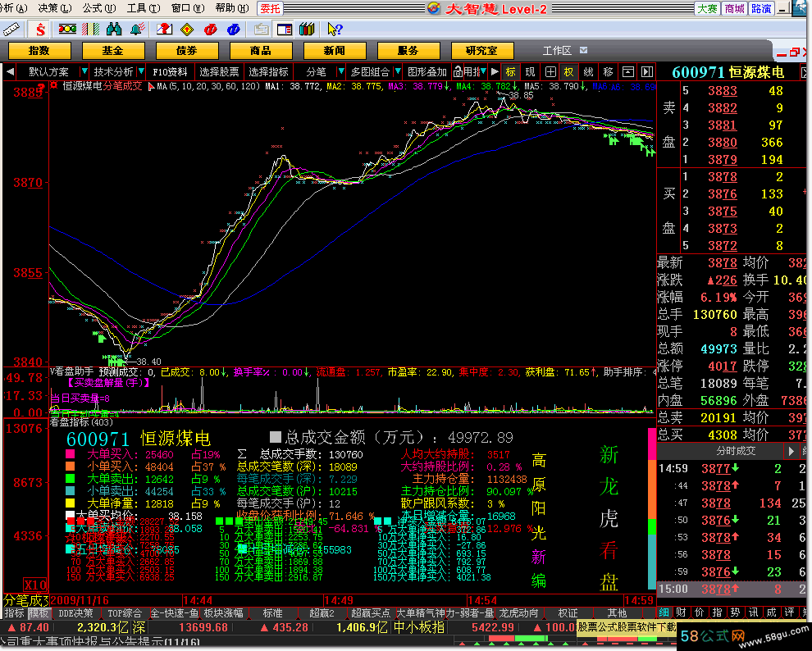Image resolution: width=812 pixels, height=651 pixels.
Task: Click the 委托 button
Action: [x=270, y=8]
